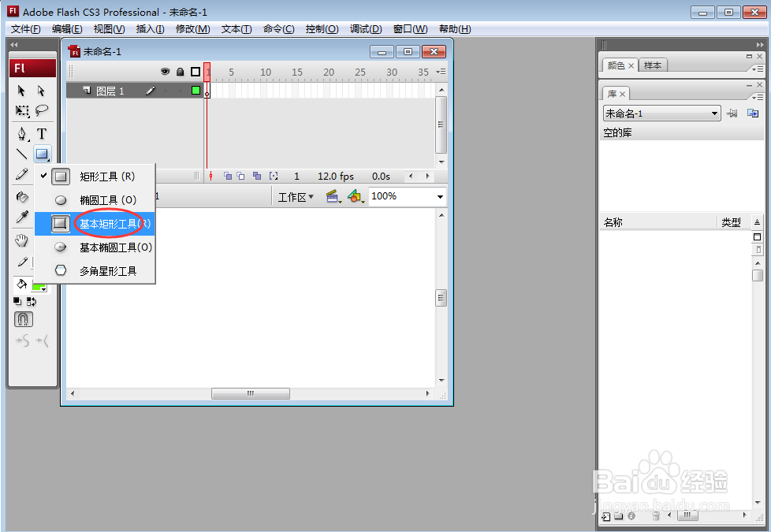The width and height of the screenshot is (771, 532).
Task: Toggle Snap to Objects magnet
Action: pyautogui.click(x=23, y=319)
